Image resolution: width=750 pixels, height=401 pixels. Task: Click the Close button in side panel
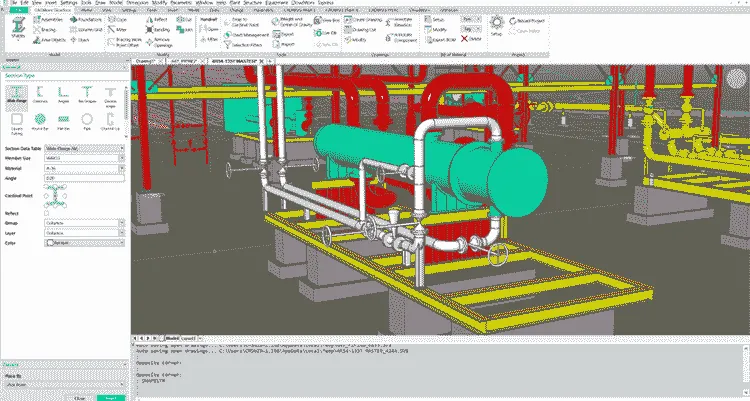pyautogui.click(x=80, y=398)
